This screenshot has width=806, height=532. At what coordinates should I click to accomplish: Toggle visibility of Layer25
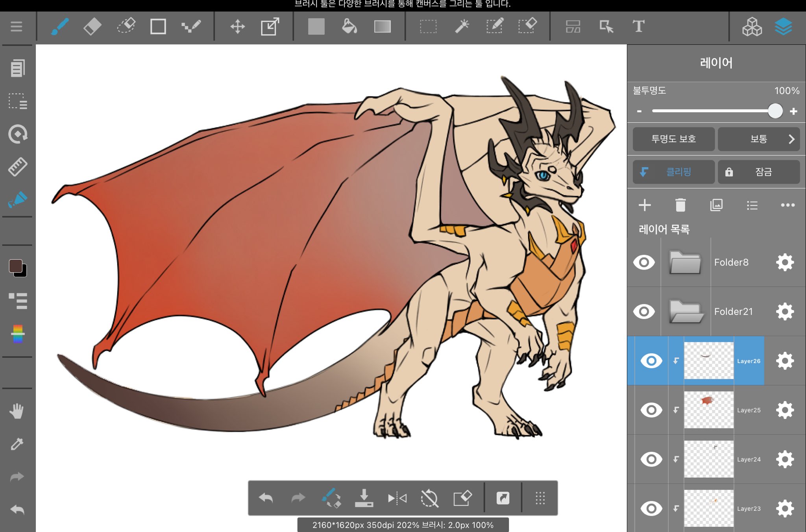tap(651, 410)
